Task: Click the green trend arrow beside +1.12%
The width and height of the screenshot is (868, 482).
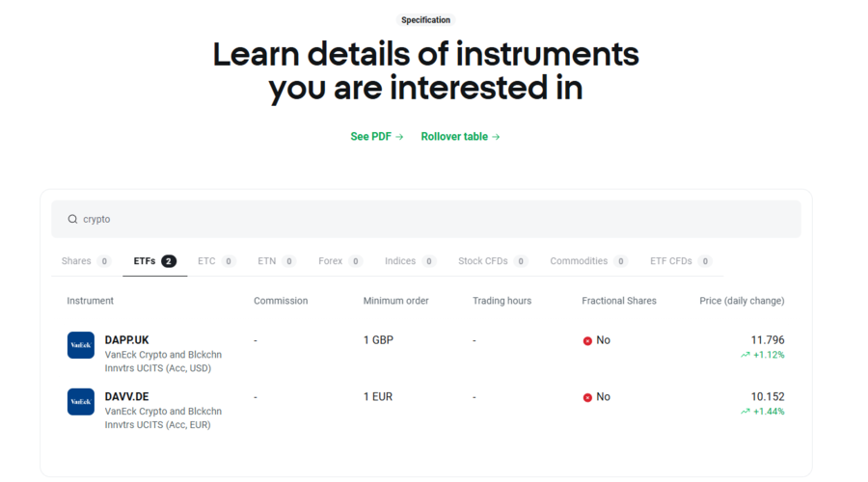Action: tap(745, 355)
